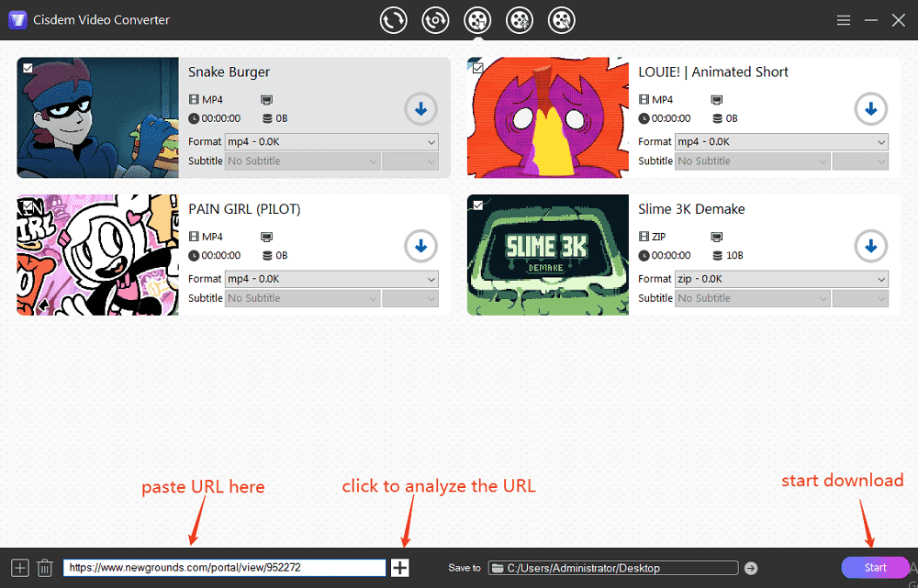Download the LOUIE! Animated Short video
This screenshot has height=588, width=918.
pyautogui.click(x=870, y=109)
